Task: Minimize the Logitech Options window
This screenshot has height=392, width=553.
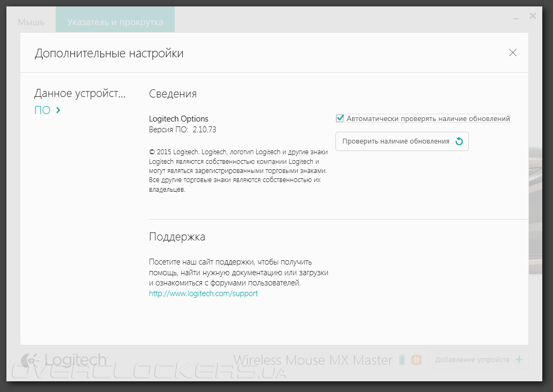Action: coord(516,18)
